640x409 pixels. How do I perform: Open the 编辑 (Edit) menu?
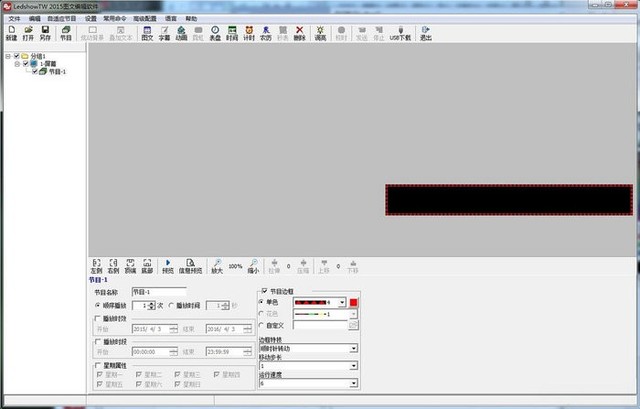click(34, 19)
